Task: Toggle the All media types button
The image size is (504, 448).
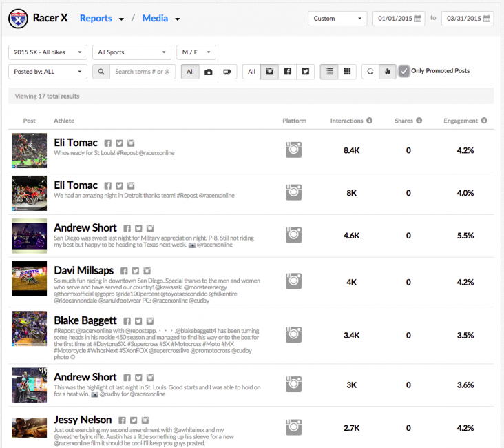Action: point(190,72)
